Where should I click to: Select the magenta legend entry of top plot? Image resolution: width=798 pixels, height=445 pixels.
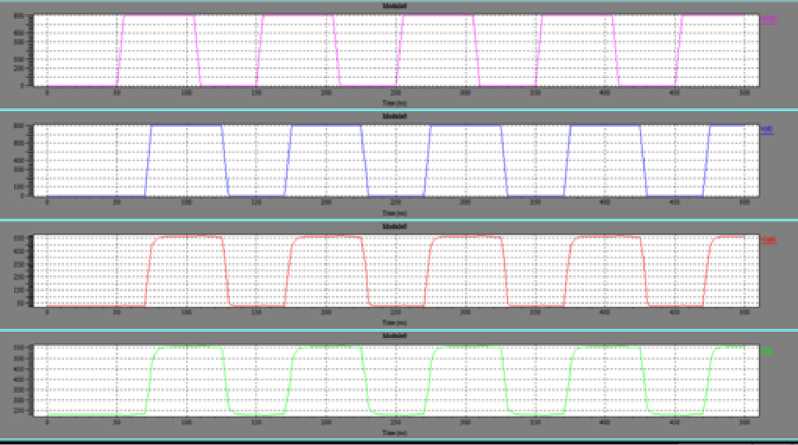[x=768, y=20]
